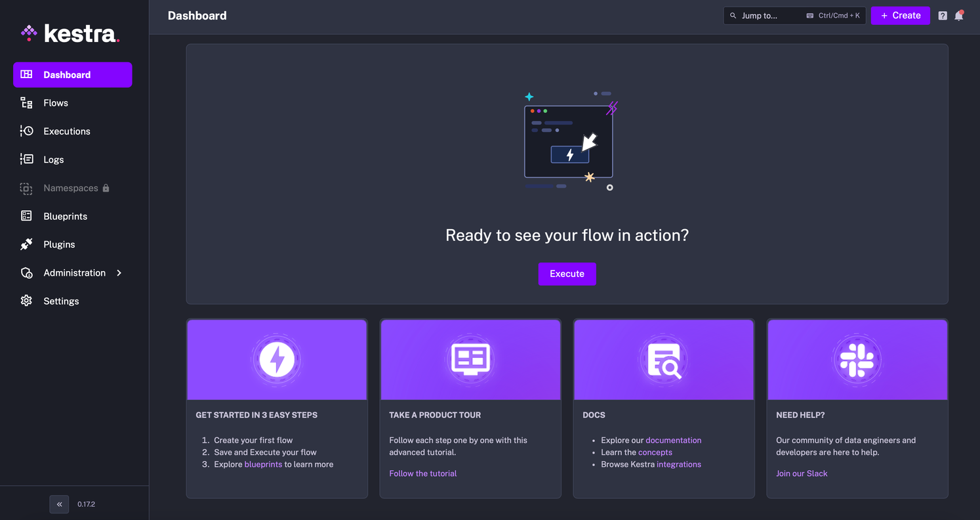Click the Plugins plug icon
The image size is (980, 520).
pos(26,244)
